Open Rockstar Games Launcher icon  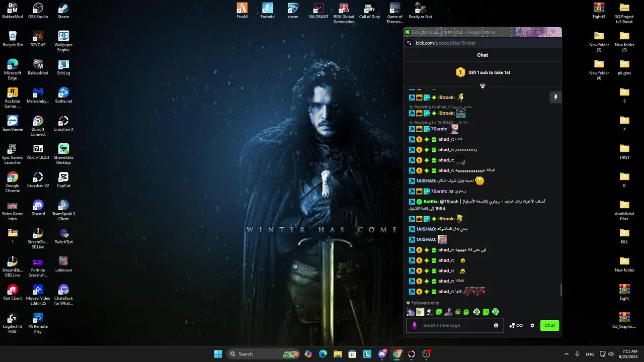[x=13, y=98]
